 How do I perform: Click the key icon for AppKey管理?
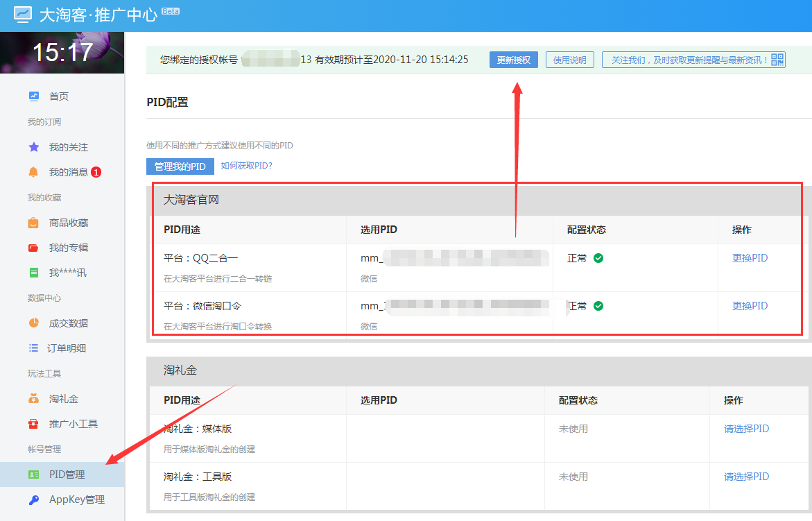(34, 499)
